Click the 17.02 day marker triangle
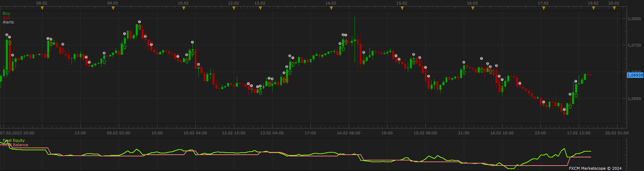 [544, 8]
